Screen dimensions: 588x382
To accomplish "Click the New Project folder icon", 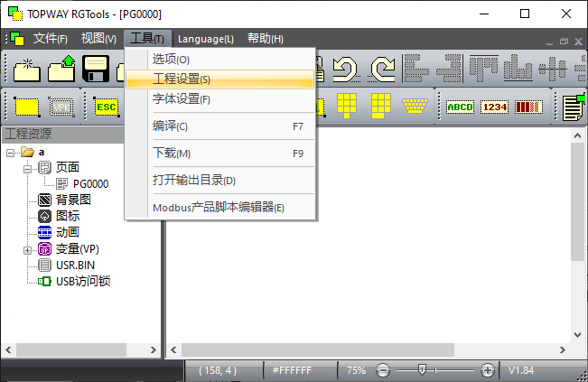I will click(27, 70).
